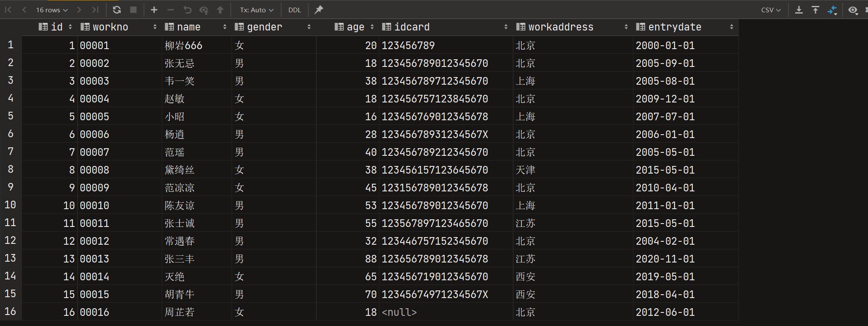Select the gender cell in 范瑶's row
Screen dimensions: 868x326
coord(274,152)
